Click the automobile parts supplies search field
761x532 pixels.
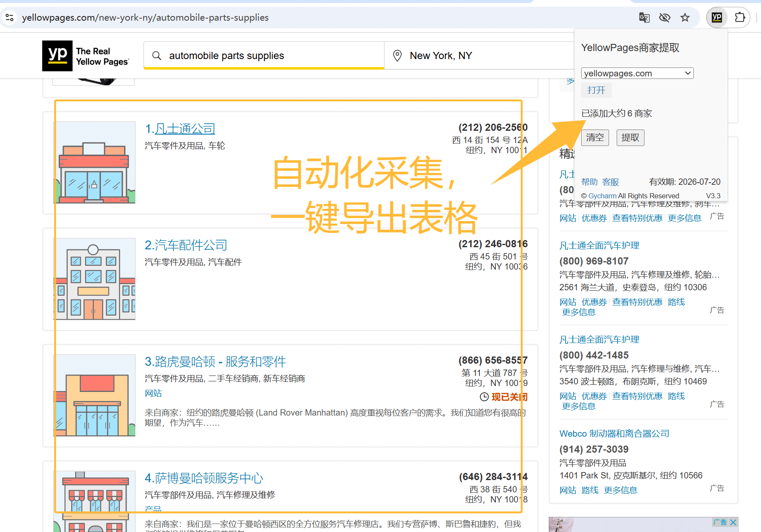264,56
